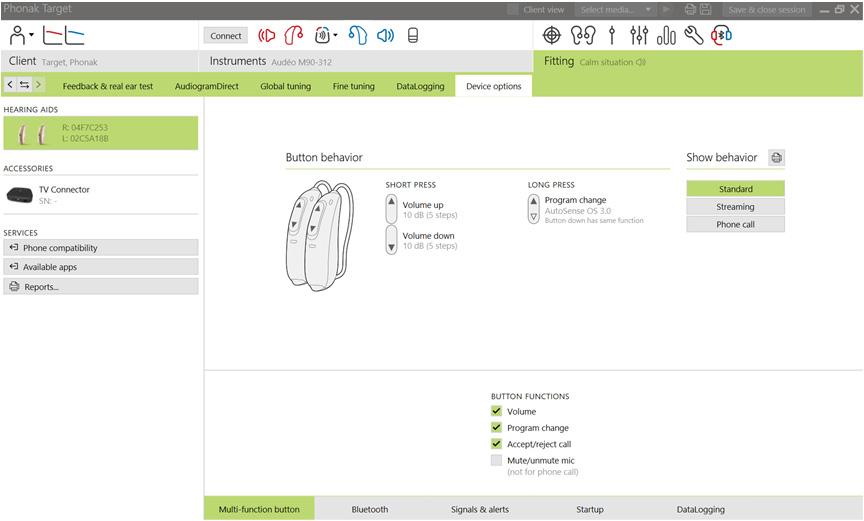The width and height of the screenshot is (864, 521).
Task: Click the swap sides arrows icon
Action: click(24, 85)
